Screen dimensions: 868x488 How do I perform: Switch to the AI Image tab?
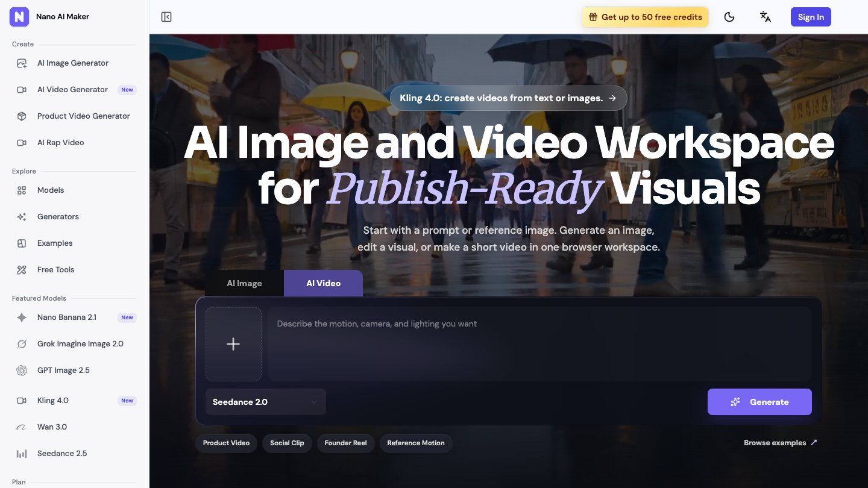pos(244,283)
